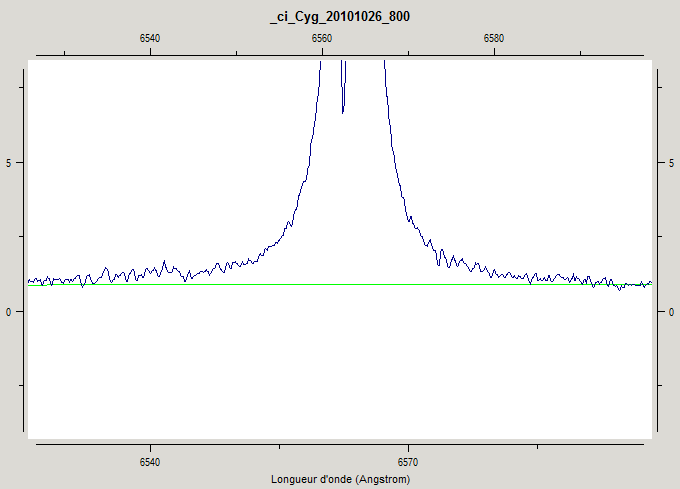Click the left axis value 0
Viewport: 680px width, 489px height.
tap(8, 312)
